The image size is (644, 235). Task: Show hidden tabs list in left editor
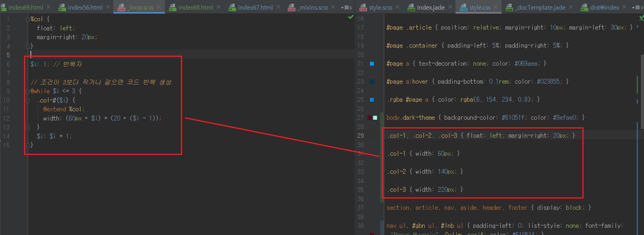[x=346, y=8]
